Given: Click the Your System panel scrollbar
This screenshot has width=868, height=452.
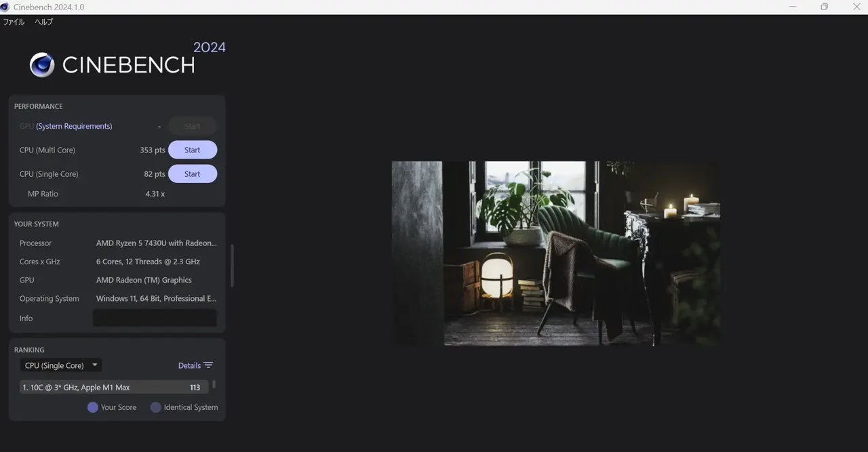Looking at the screenshot, I should click(232, 265).
